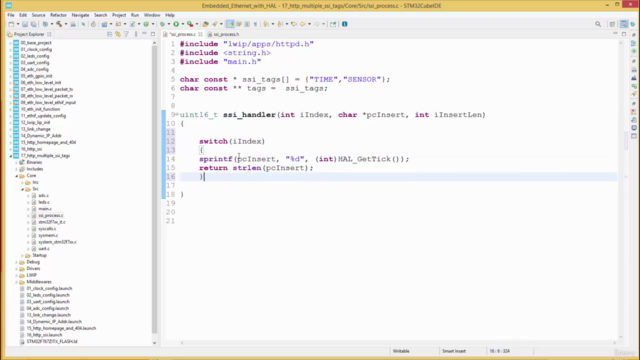This screenshot has height=360, width=640.
Task: Open the Navigate menu
Action: (x=80, y=15)
